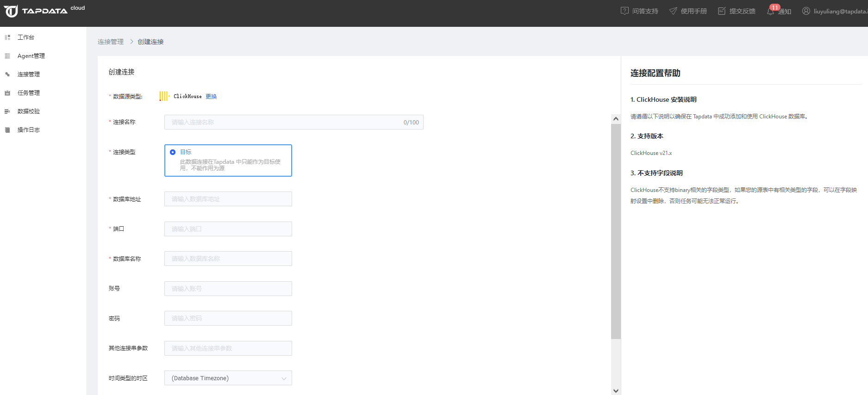Click 连接管理 breadcrumb link
868x395 pixels.
tap(111, 42)
